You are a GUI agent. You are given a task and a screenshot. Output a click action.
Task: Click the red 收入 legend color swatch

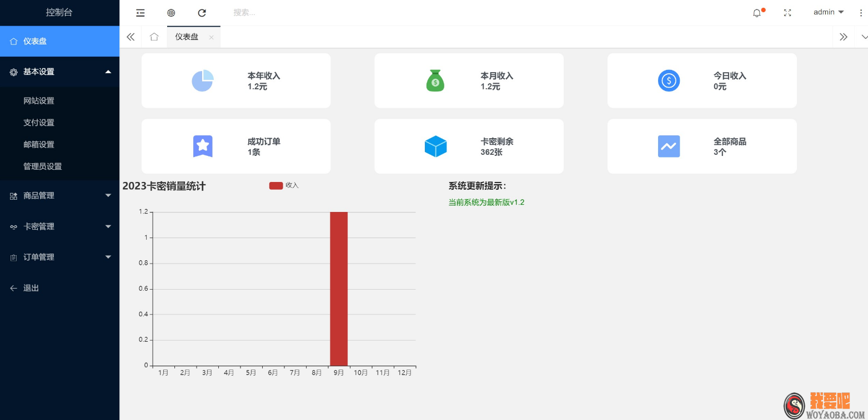pyautogui.click(x=276, y=185)
